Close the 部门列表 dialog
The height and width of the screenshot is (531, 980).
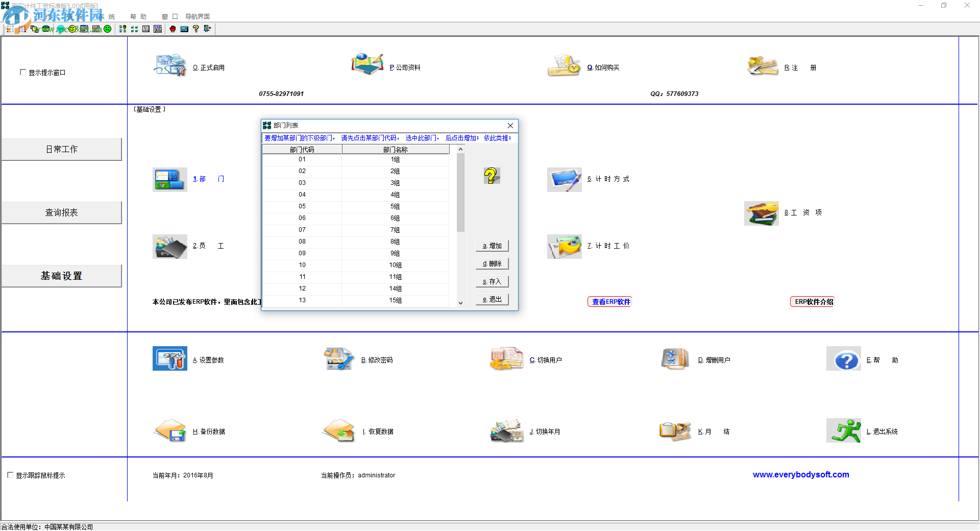pos(510,126)
